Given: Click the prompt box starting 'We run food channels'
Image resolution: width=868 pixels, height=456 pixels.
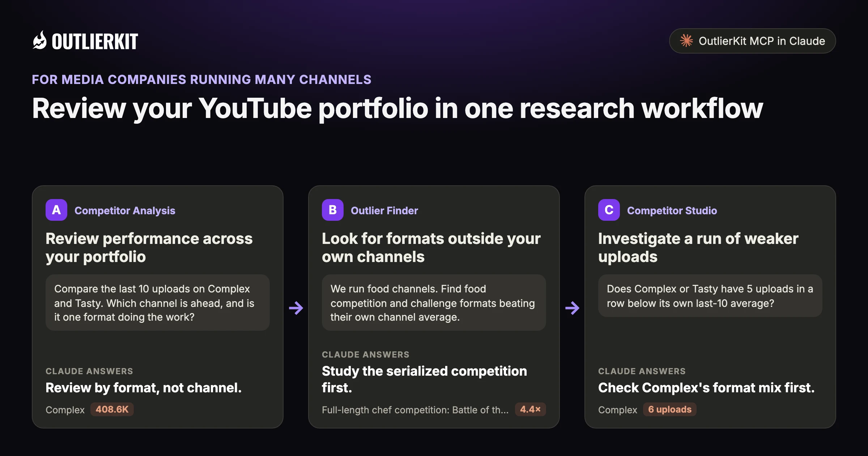Looking at the screenshot, I should tap(434, 303).
